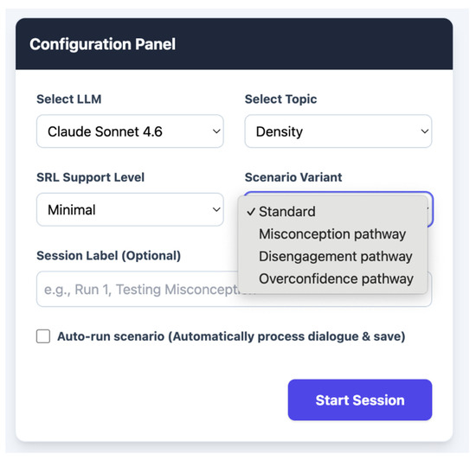The height and width of the screenshot is (460, 476).
Task: Click the Scenario Variant field label
Action: click(293, 177)
